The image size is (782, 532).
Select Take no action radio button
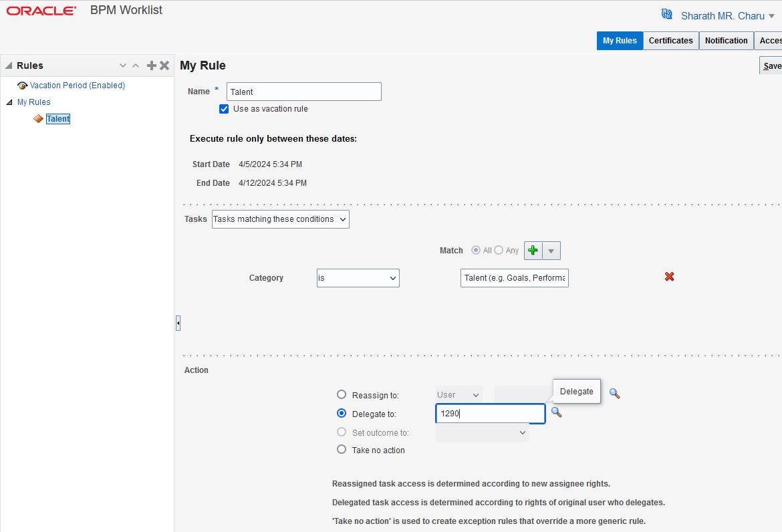coord(341,449)
